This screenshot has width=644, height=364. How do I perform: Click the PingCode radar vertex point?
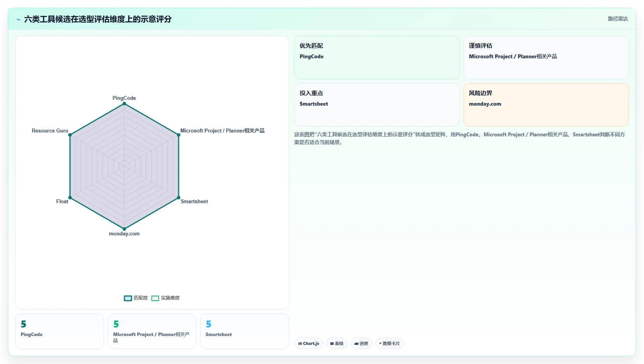click(124, 104)
